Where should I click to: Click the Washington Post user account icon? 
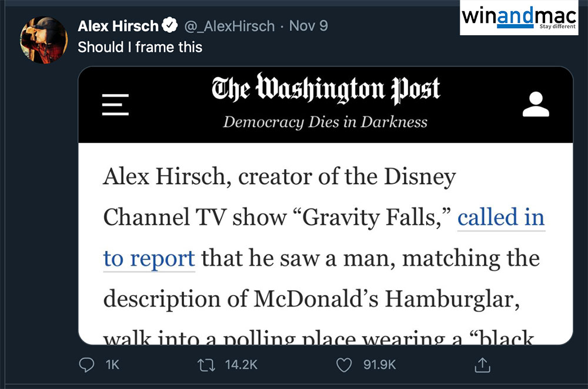(535, 105)
